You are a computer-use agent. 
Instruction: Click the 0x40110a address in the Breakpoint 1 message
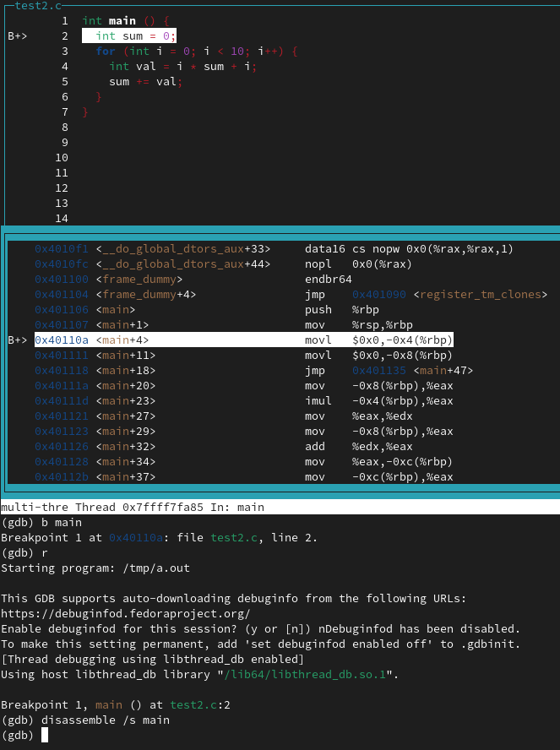(136, 538)
